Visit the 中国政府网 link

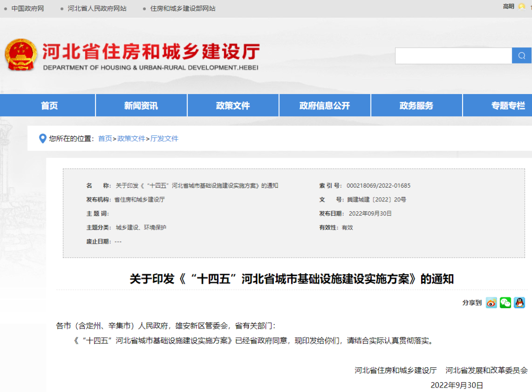(28, 8)
